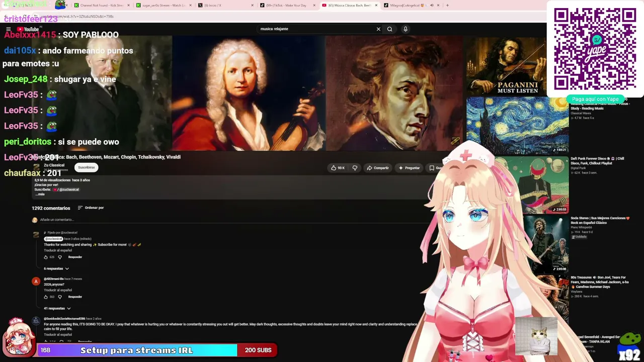Open a new browser tab
Screen dimensions: 644x362
tap(447, 6)
